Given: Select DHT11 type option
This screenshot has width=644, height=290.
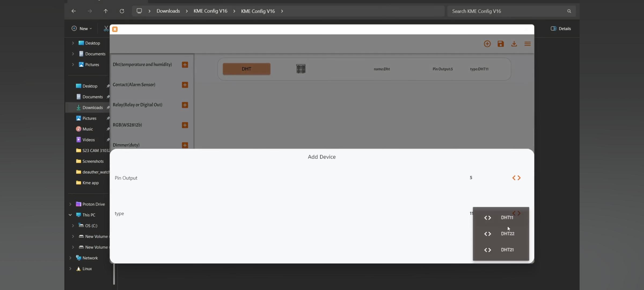Looking at the screenshot, I should pyautogui.click(x=507, y=217).
